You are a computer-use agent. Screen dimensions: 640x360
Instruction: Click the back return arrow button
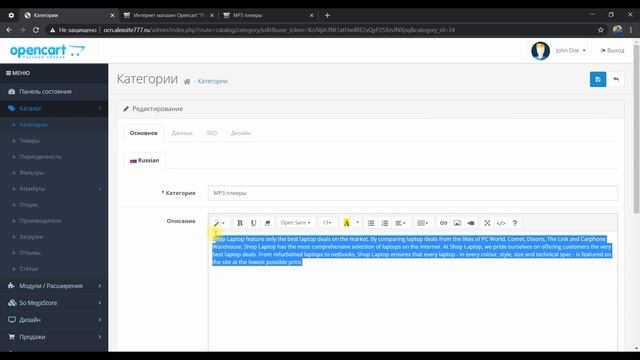click(x=616, y=79)
